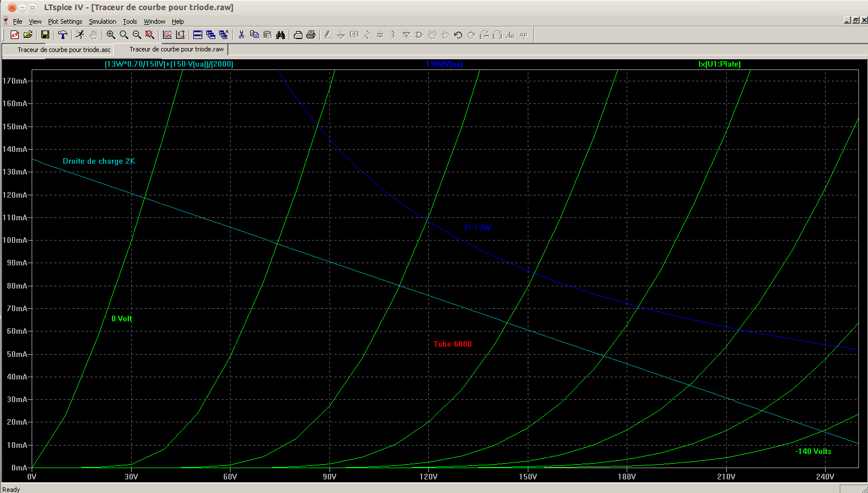
Task: Click the 'Droite de charge 2K' annotation
Action: click(x=99, y=161)
